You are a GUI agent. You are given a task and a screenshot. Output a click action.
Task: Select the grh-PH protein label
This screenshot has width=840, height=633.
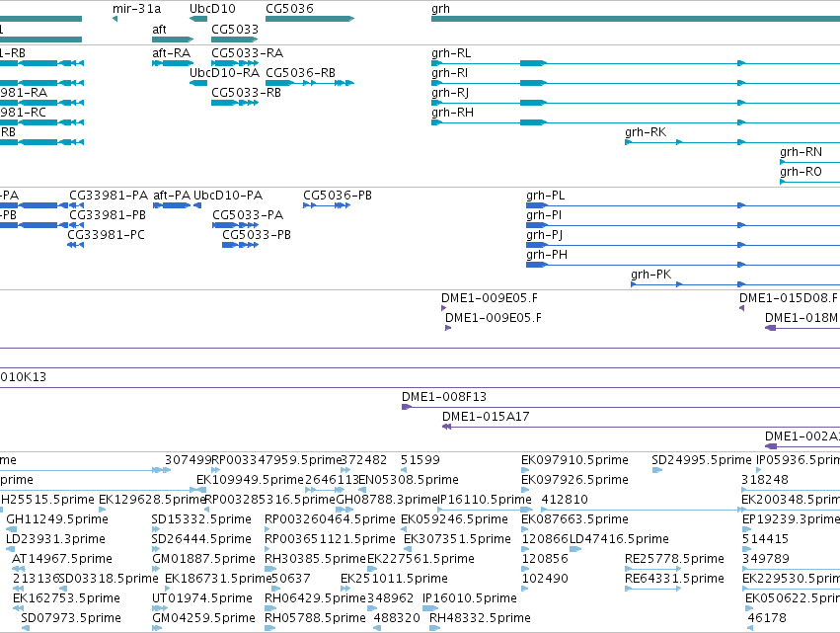click(547, 255)
